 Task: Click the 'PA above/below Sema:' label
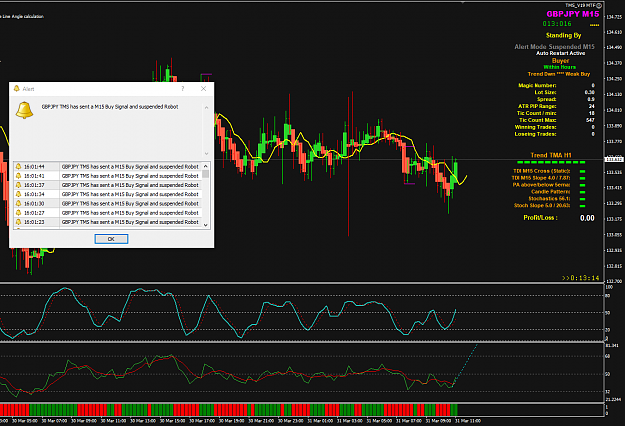pos(541,185)
